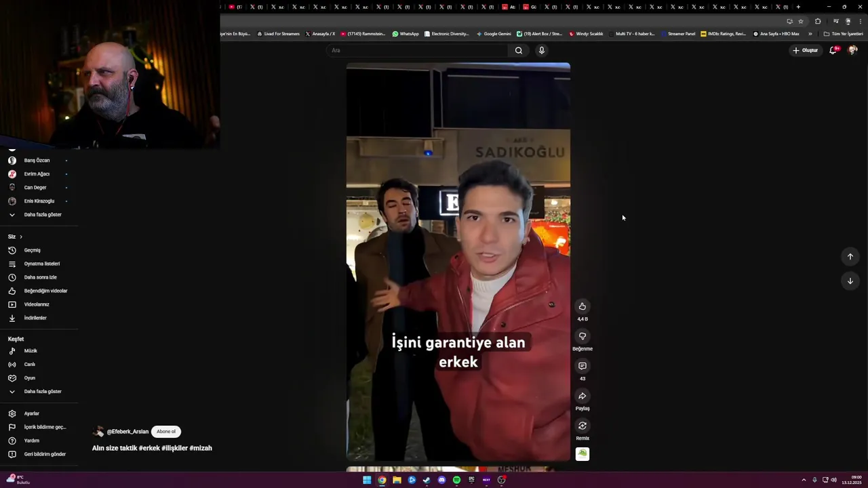
Task: Focus the Ara search field
Action: 418,50
